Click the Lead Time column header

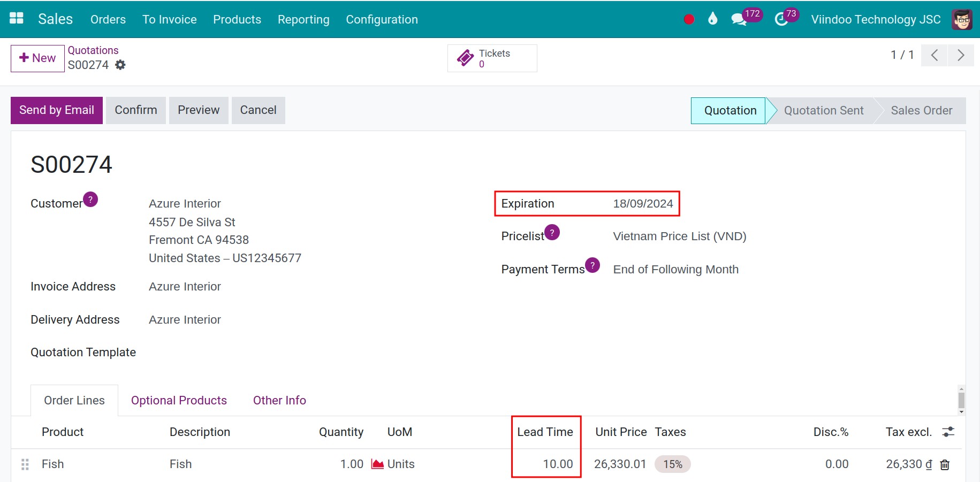[545, 432]
